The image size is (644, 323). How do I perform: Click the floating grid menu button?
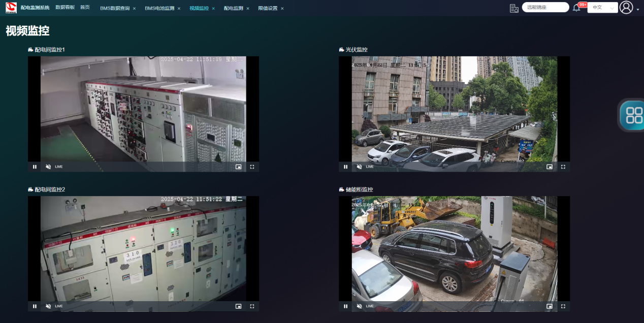point(634,115)
